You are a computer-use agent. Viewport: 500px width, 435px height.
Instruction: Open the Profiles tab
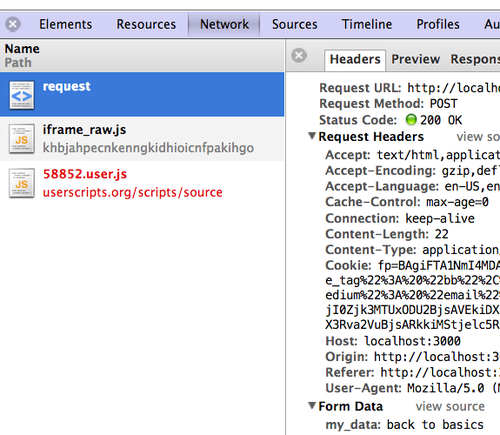[438, 24]
